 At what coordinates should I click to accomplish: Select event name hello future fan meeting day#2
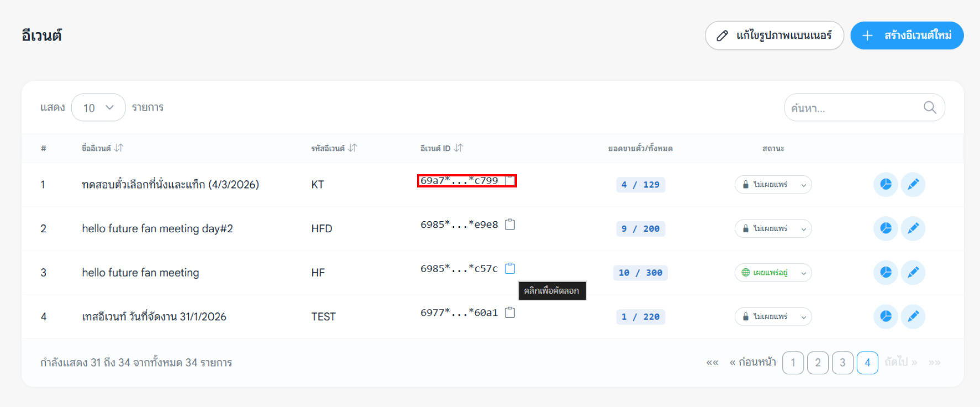(x=157, y=228)
